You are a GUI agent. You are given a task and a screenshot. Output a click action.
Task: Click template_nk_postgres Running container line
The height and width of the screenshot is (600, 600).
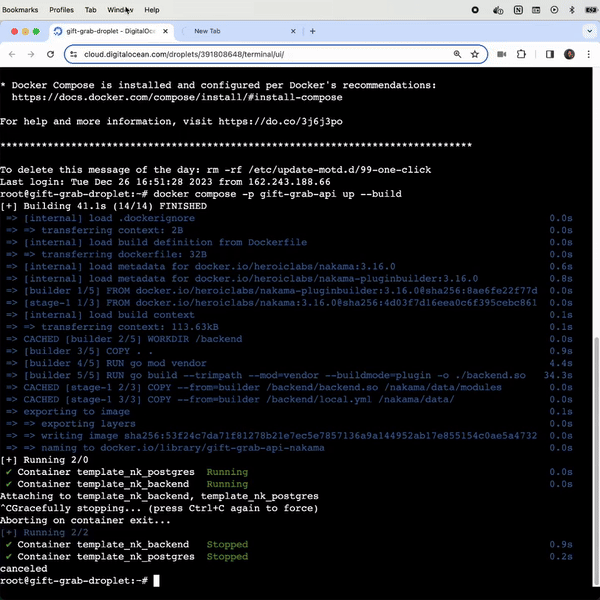[127, 472]
